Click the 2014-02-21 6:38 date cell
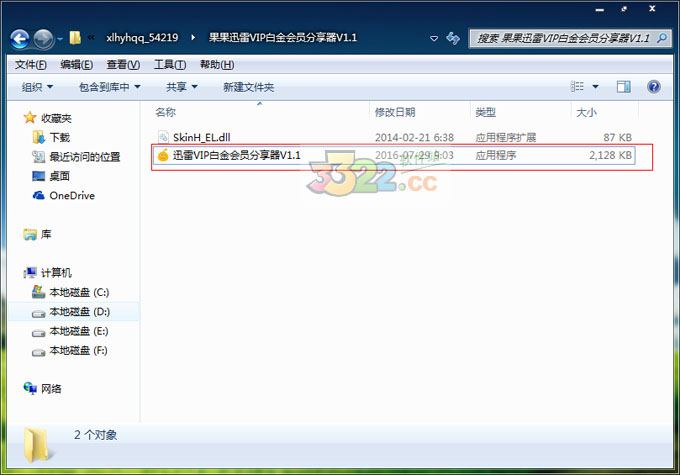 pyautogui.click(x=414, y=138)
